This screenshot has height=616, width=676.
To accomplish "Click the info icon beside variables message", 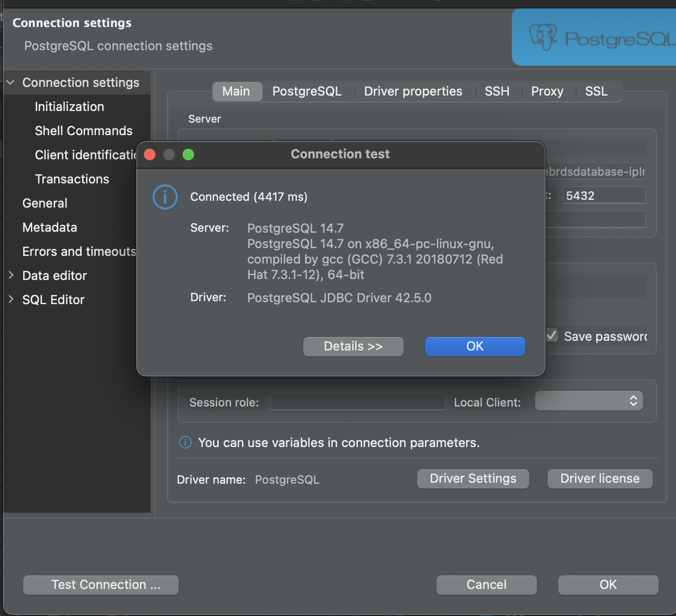I will (x=184, y=442).
